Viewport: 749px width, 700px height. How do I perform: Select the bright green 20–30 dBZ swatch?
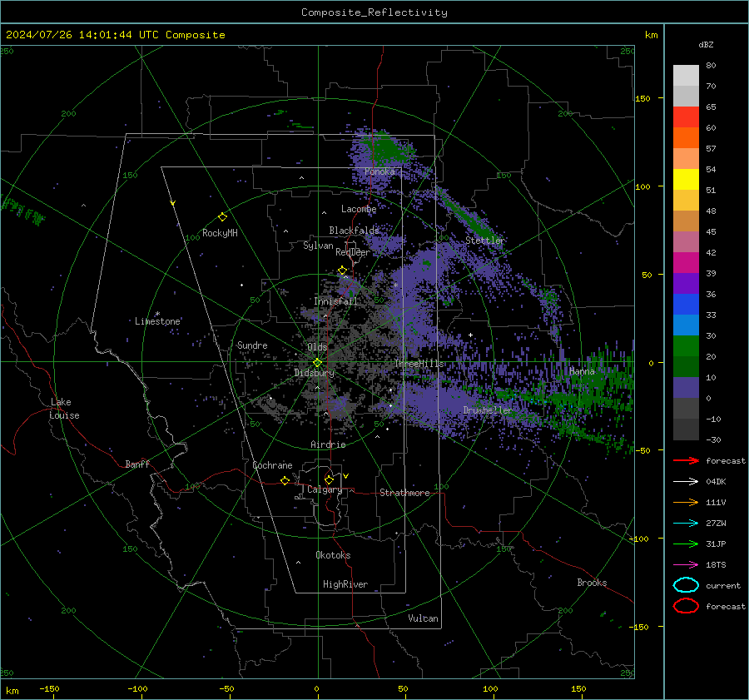[x=686, y=346]
